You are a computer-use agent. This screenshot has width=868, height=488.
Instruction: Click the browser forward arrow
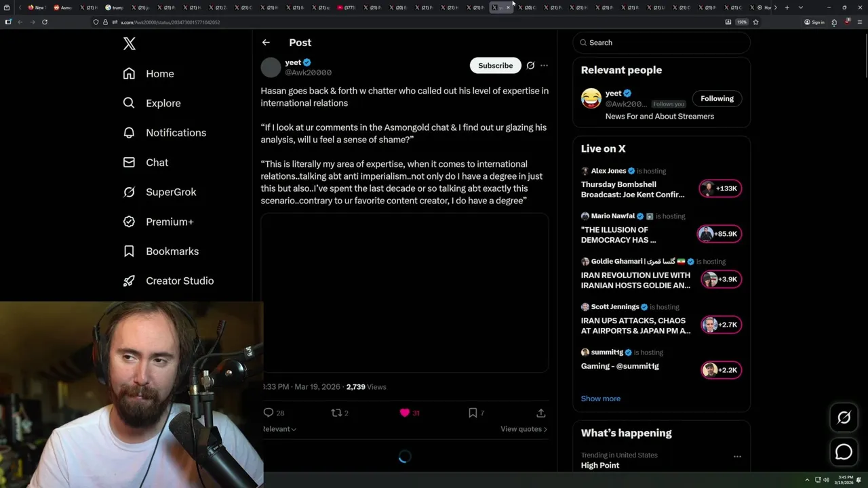click(x=32, y=22)
